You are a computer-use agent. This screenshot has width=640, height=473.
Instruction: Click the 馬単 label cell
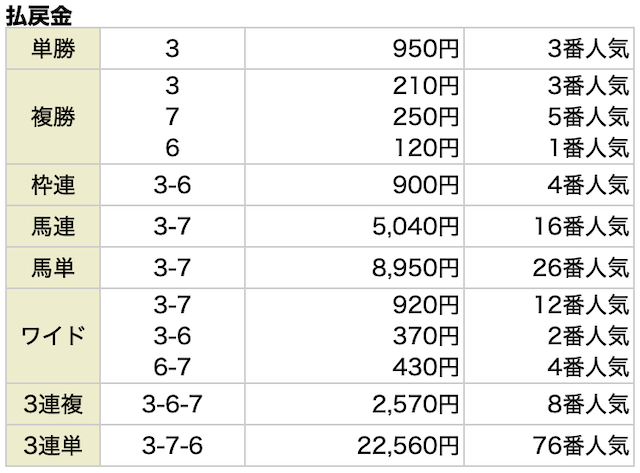click(53, 268)
